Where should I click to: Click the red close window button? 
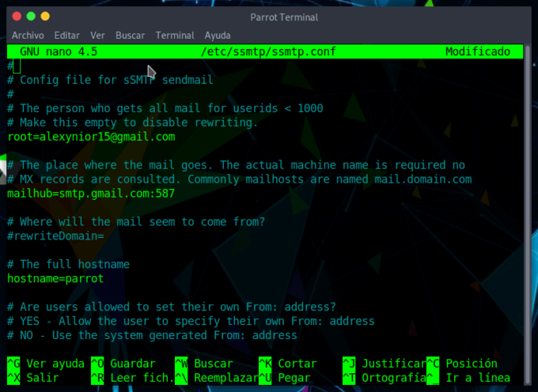pos(17,16)
